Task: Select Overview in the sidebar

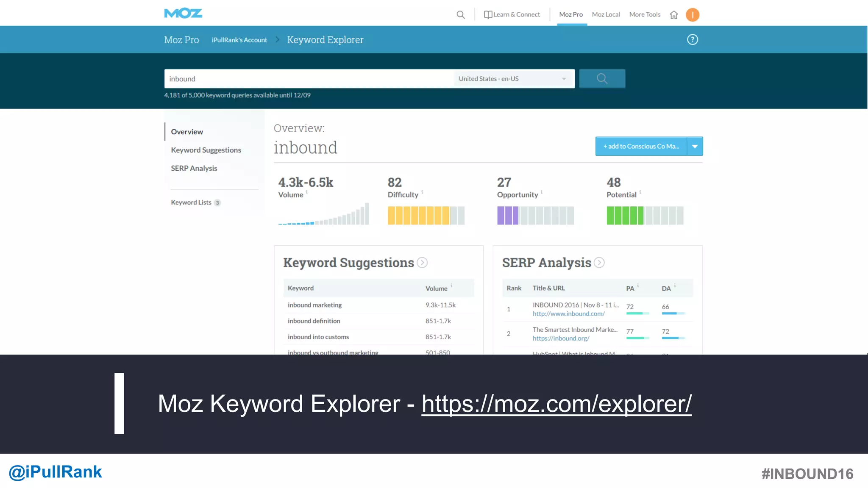Action: click(x=187, y=132)
